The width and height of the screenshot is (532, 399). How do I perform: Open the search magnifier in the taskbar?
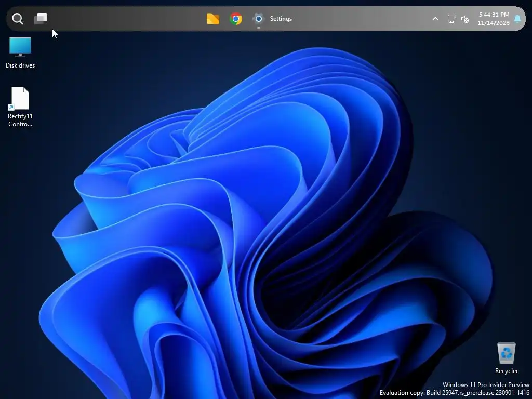(x=17, y=19)
